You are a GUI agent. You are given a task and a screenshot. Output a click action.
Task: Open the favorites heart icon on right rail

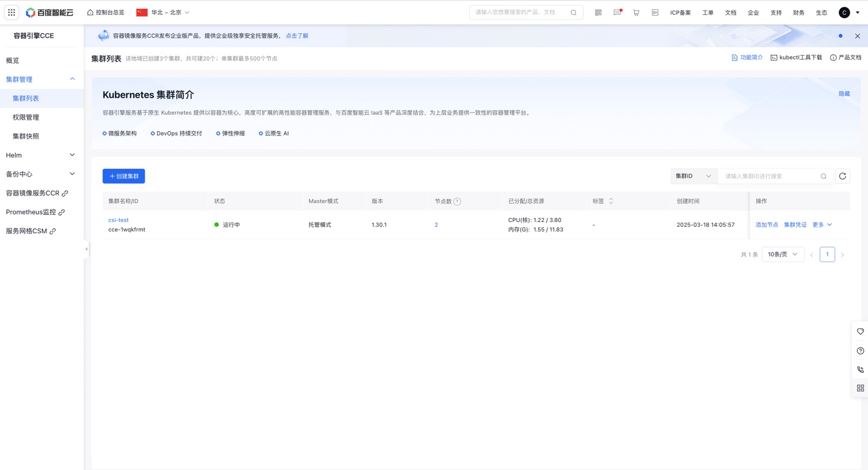pyautogui.click(x=860, y=331)
